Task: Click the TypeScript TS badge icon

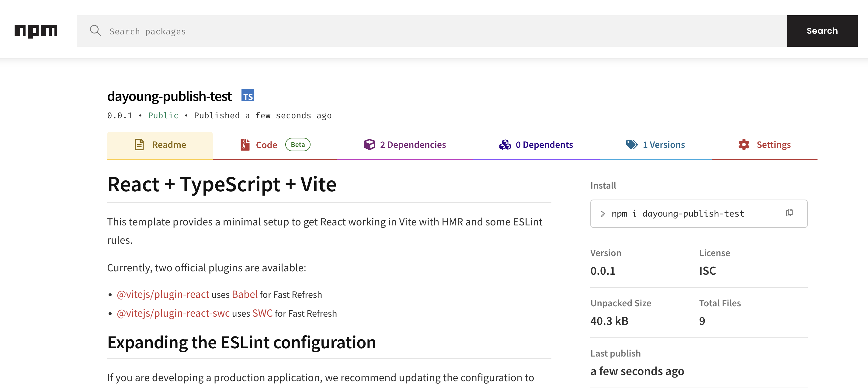Action: [x=247, y=96]
